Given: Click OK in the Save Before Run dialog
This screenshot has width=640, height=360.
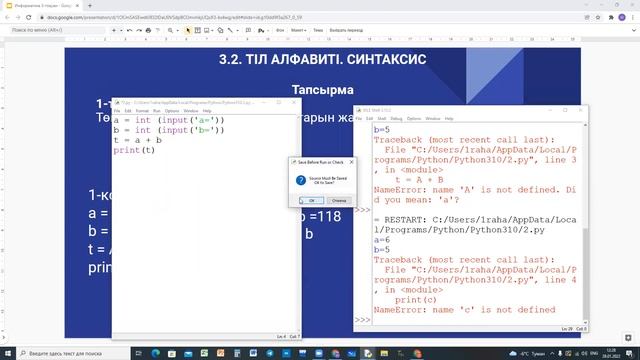Looking at the screenshot, I should point(311,200).
